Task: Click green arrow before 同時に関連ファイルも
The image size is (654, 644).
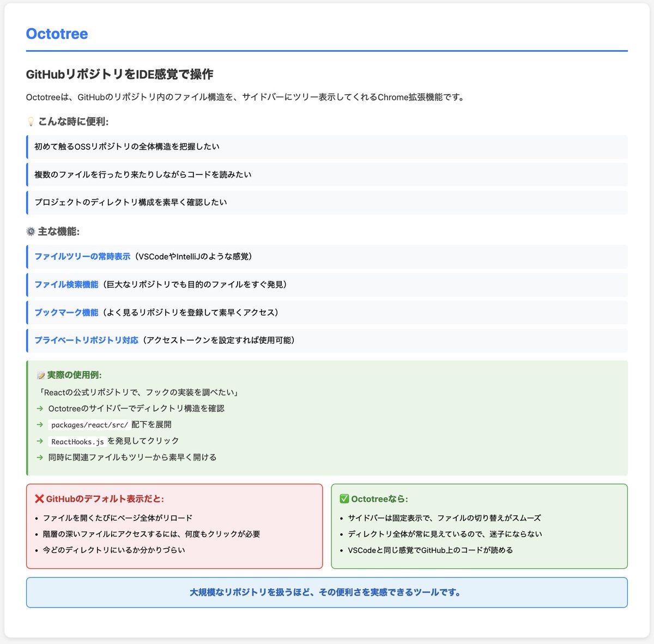Action: coord(40,457)
